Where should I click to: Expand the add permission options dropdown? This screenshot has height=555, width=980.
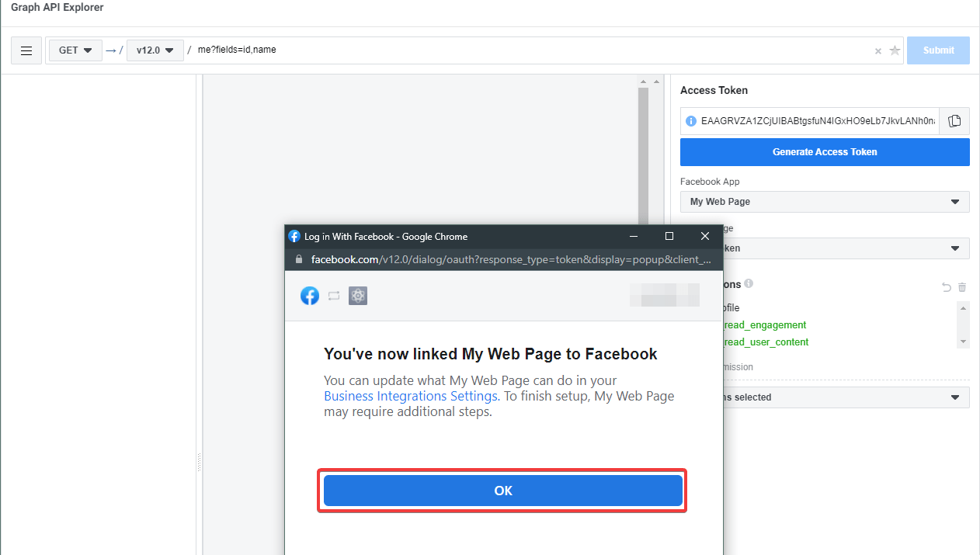point(846,397)
